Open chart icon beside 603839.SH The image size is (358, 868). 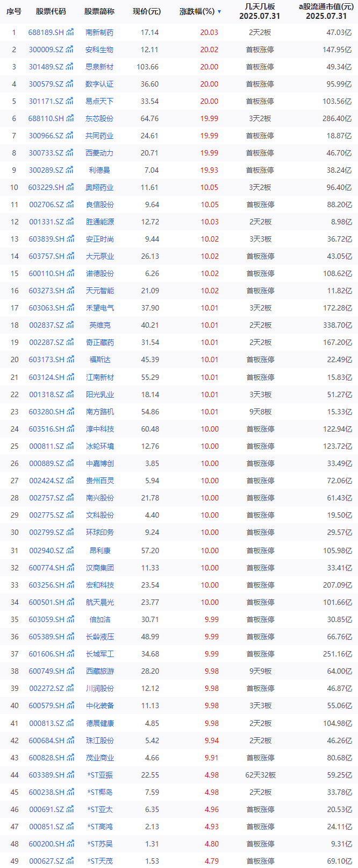click(70, 239)
